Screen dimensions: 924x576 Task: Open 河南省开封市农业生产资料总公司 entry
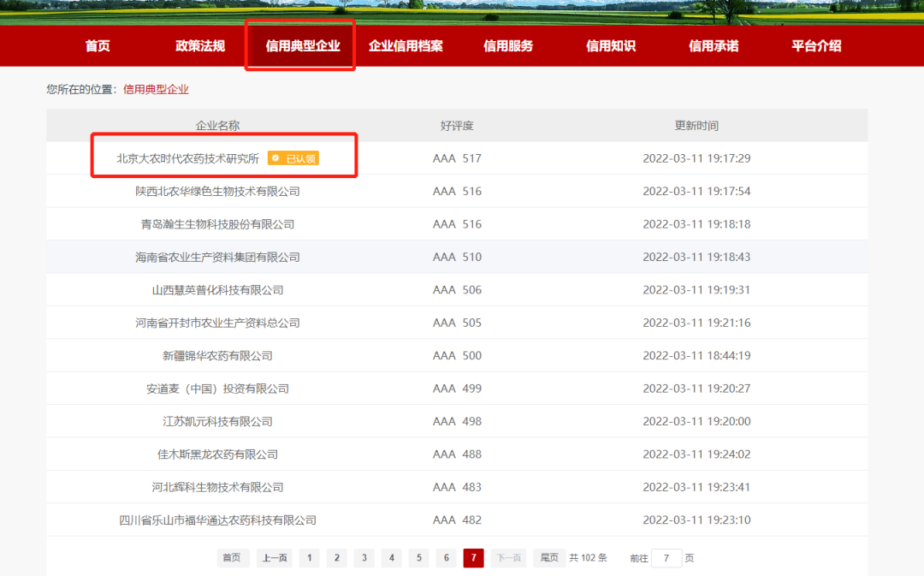217,323
